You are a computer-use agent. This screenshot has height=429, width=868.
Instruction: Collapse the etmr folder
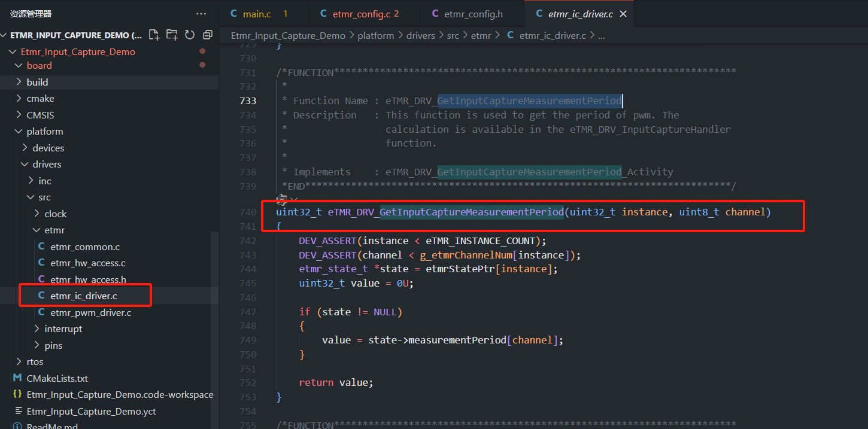coord(37,230)
